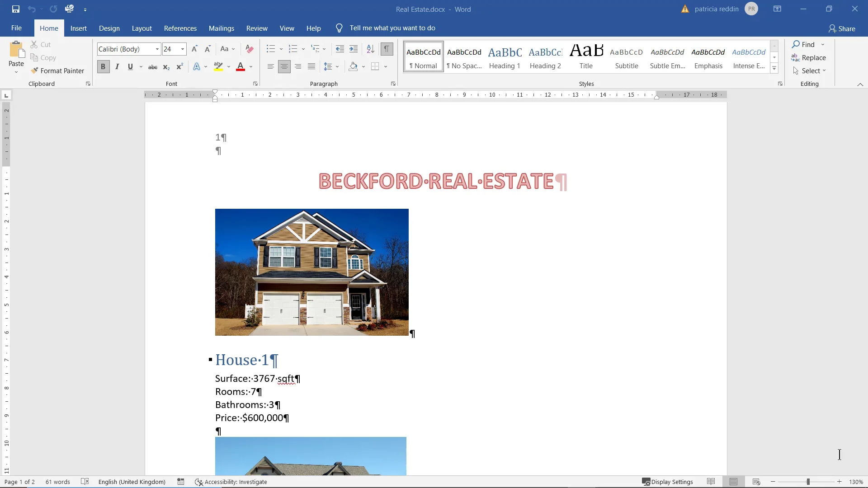Click the Replace button

coord(809,58)
